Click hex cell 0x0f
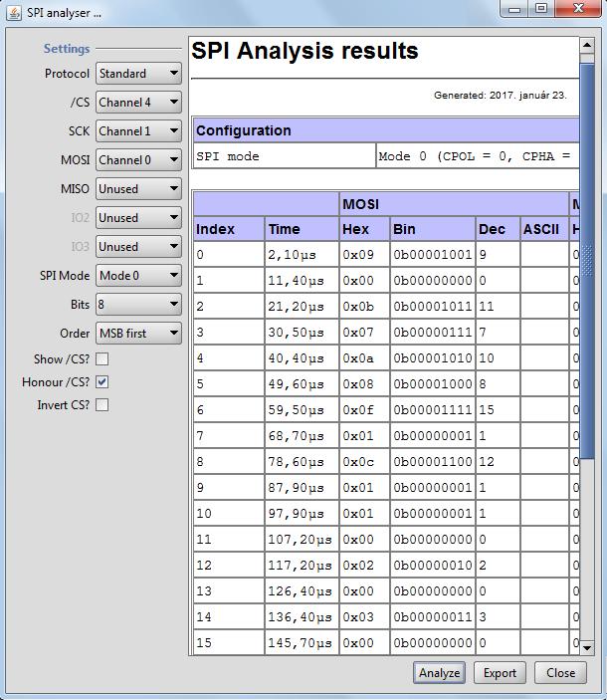This screenshot has height=700, width=607. tap(364, 410)
